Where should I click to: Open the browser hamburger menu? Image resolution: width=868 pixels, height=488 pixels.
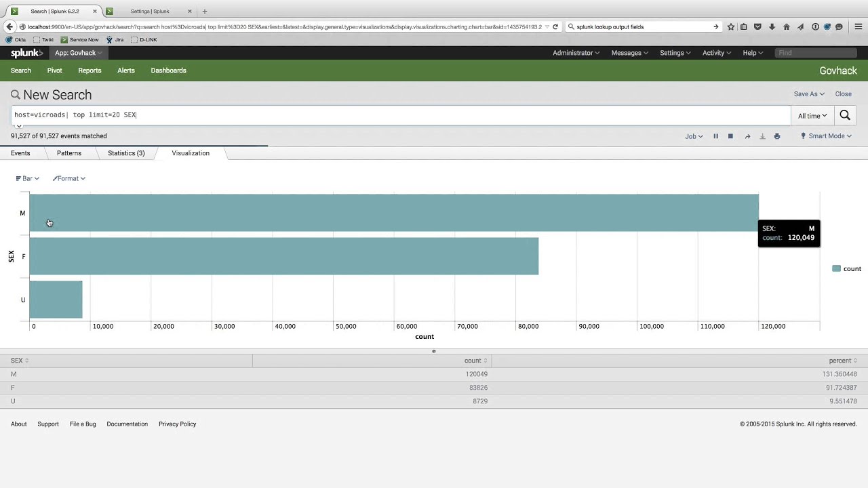[x=858, y=27]
